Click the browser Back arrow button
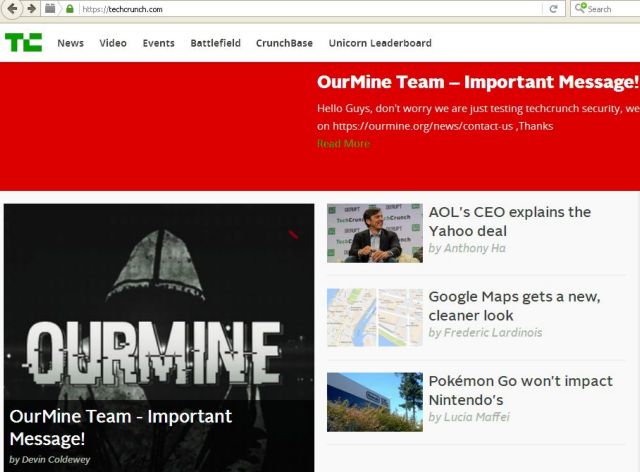The image size is (640, 472). 12,9
